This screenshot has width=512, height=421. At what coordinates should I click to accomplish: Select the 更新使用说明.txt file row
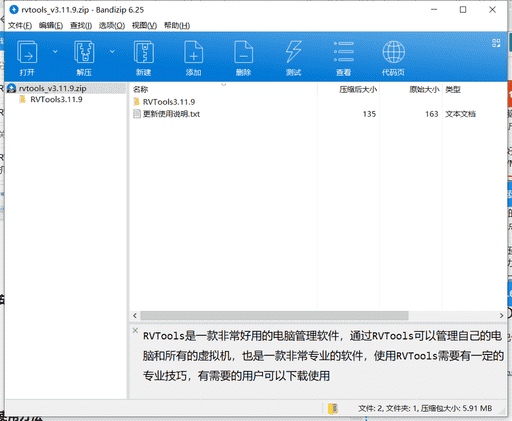318,114
